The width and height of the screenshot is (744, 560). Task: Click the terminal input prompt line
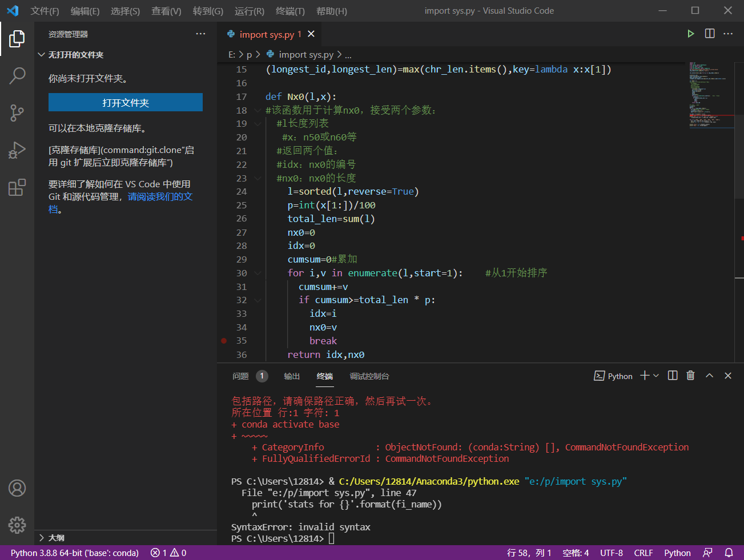(x=283, y=538)
